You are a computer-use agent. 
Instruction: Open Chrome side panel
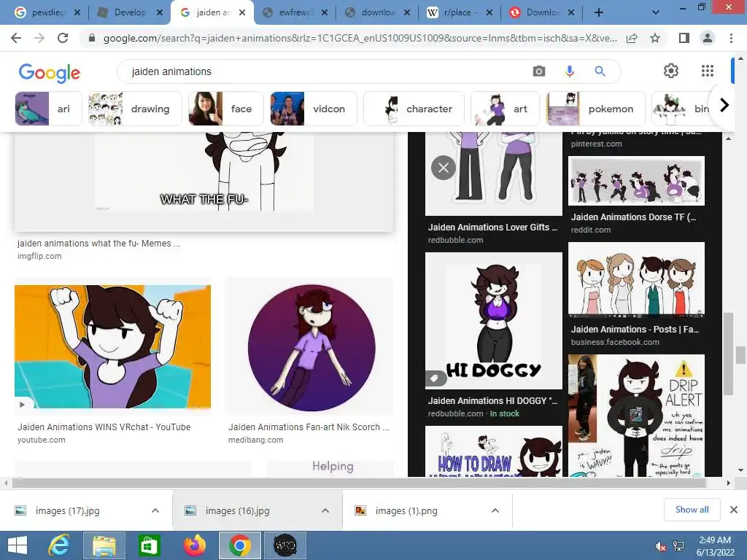pyautogui.click(x=684, y=38)
